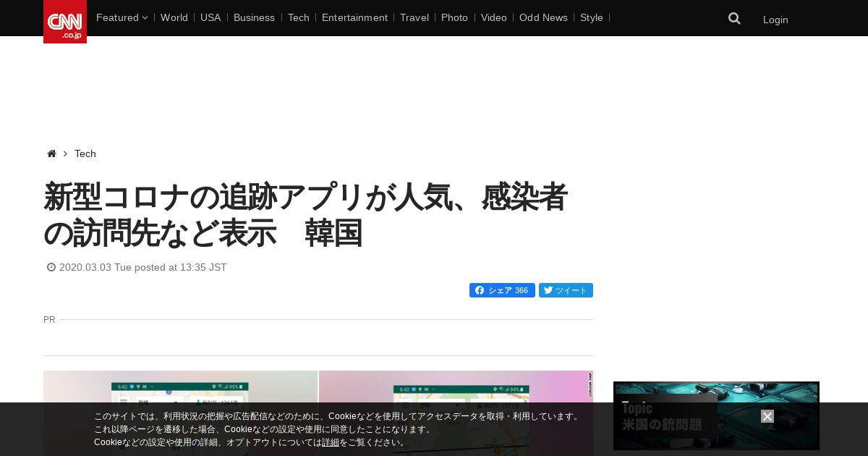The height and width of the screenshot is (456, 868).
Task: Visit the Odd News section
Action: [543, 17]
